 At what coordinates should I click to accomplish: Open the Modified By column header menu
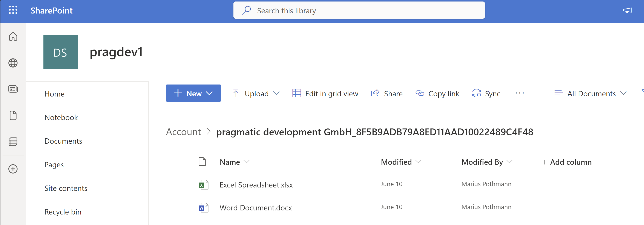pos(487,162)
